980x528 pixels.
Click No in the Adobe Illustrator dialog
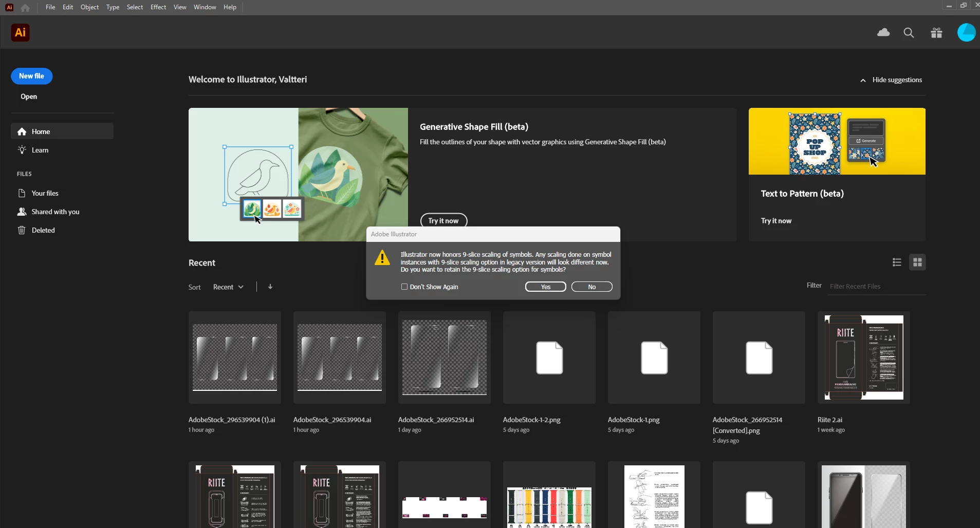pos(592,287)
